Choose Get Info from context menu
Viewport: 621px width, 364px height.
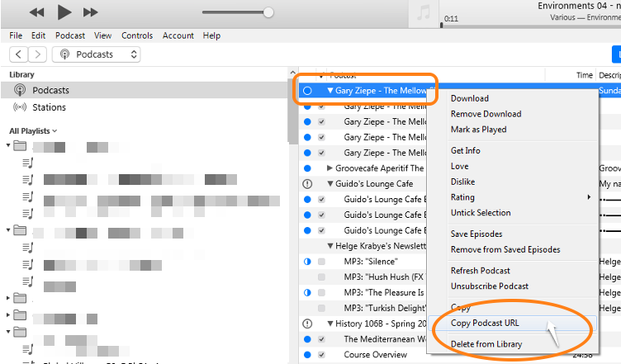466,151
